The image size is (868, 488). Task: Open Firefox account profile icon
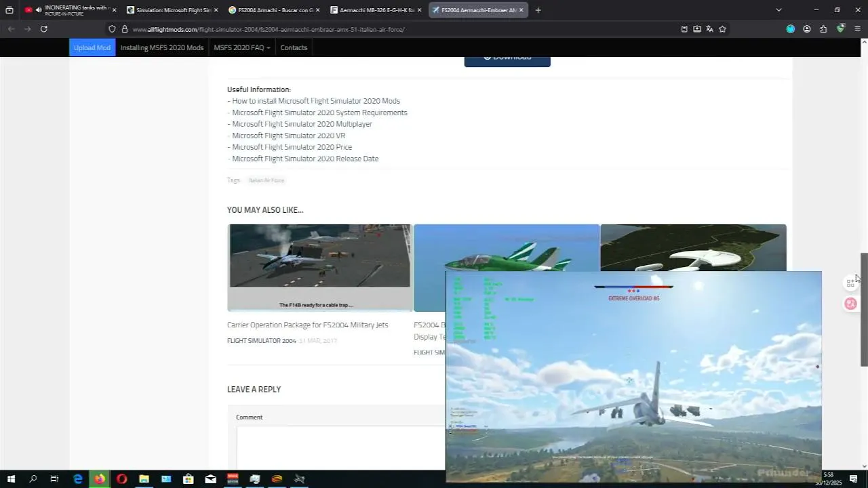(807, 29)
